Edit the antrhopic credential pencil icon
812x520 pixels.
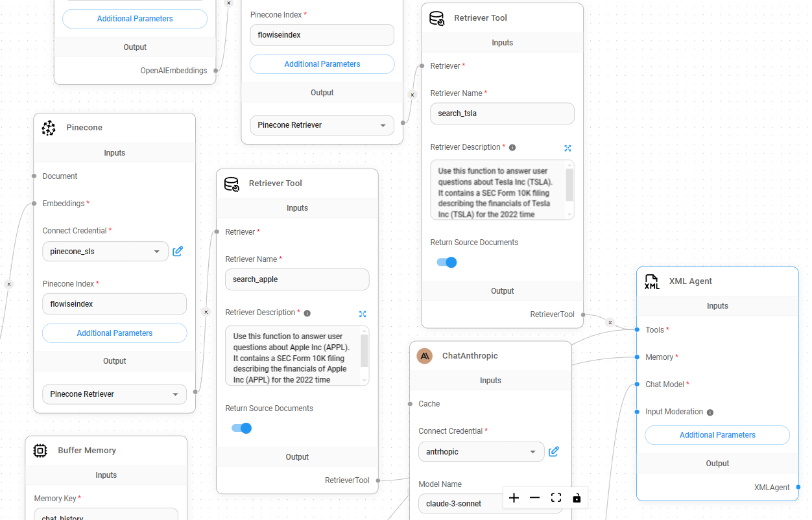[554, 451]
